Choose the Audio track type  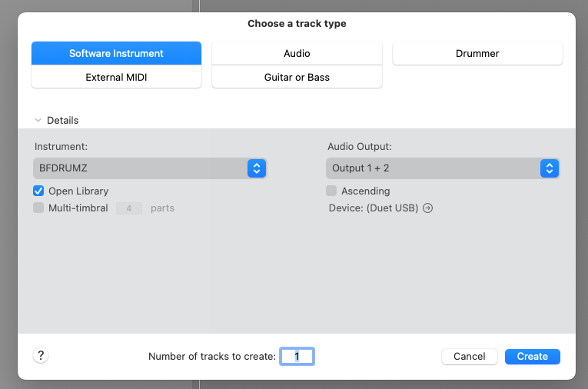tap(297, 53)
